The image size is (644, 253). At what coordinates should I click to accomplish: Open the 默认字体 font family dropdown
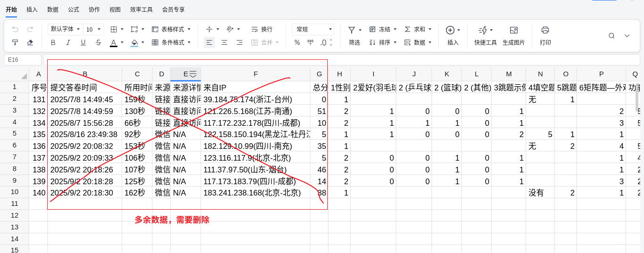[66, 29]
